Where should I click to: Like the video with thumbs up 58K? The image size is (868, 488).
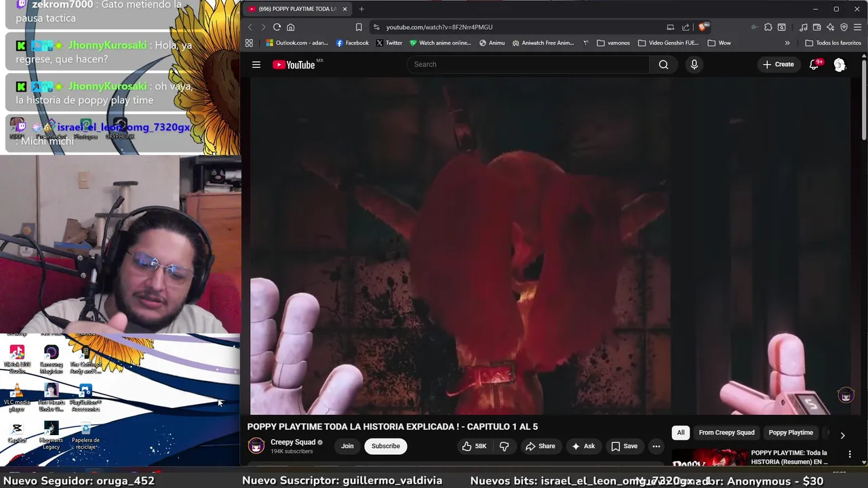[475, 446]
